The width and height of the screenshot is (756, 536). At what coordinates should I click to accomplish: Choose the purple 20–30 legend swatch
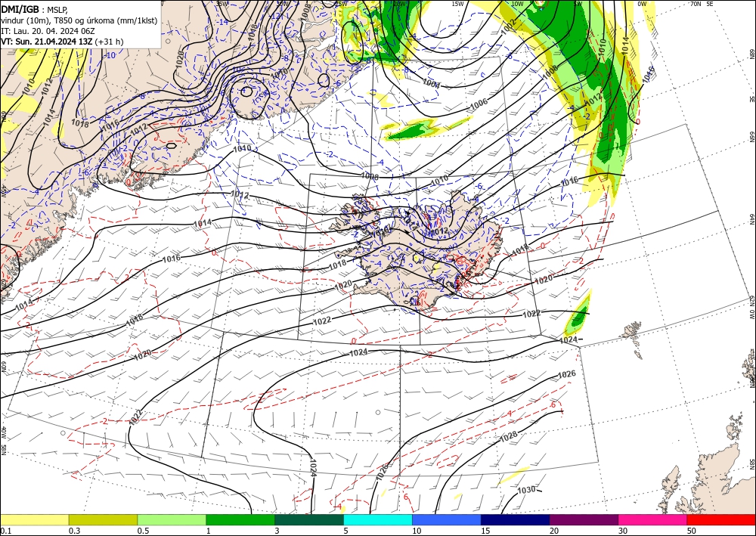pos(584,519)
